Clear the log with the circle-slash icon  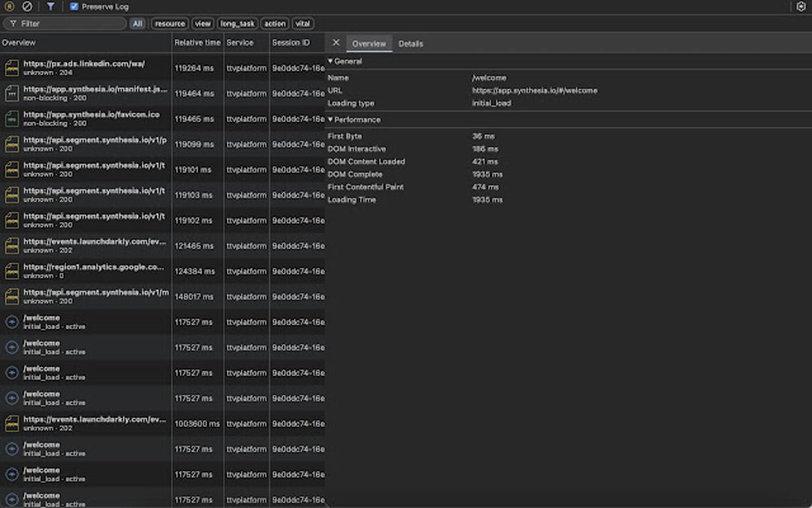(x=27, y=6)
